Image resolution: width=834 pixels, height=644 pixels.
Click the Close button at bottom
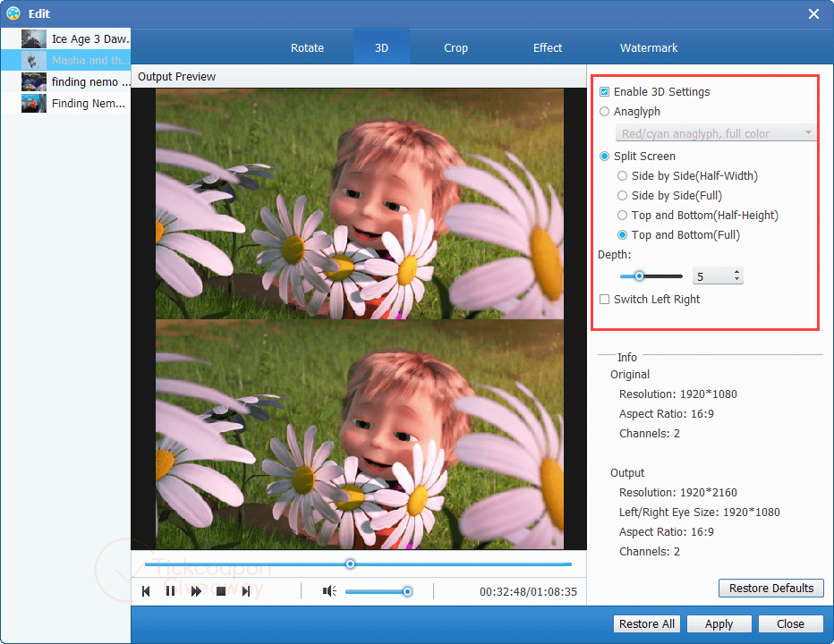(x=790, y=623)
